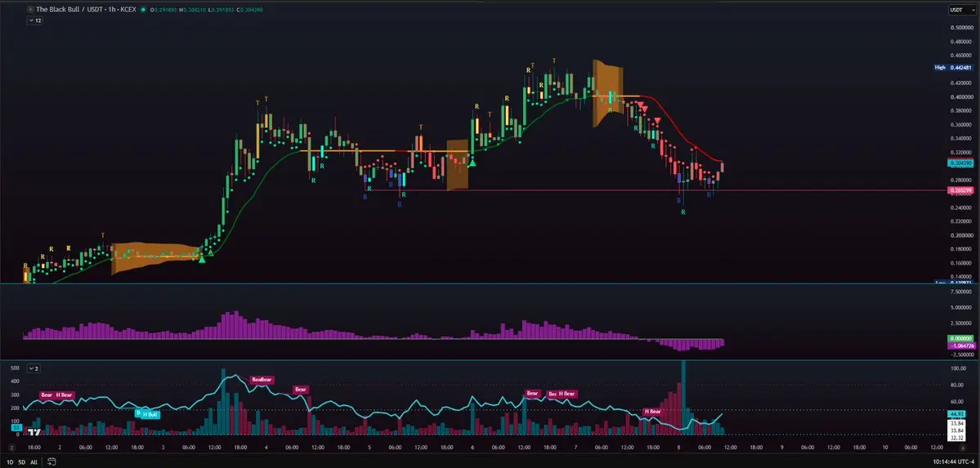Collapse the 2 indicators legend in the lower pane
980x468 pixels.
click(x=35, y=368)
